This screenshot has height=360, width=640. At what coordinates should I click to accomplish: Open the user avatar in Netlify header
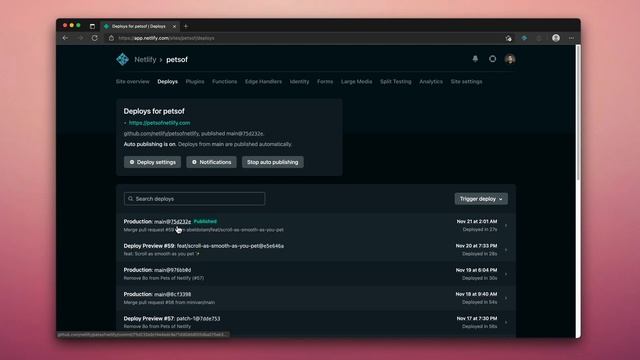[510, 59]
